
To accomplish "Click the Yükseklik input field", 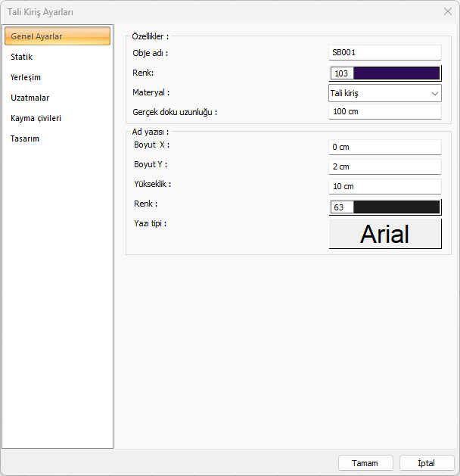I will click(384, 186).
